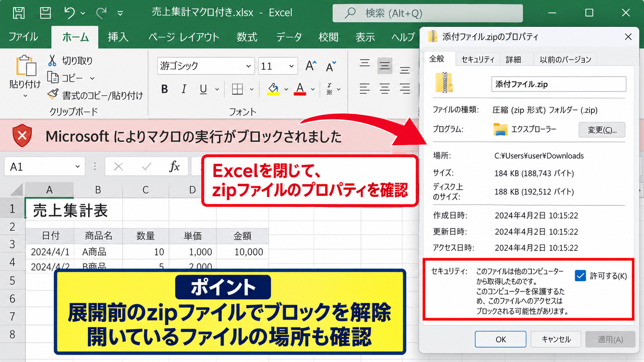Click the red shield blocked icon

pos(22,136)
